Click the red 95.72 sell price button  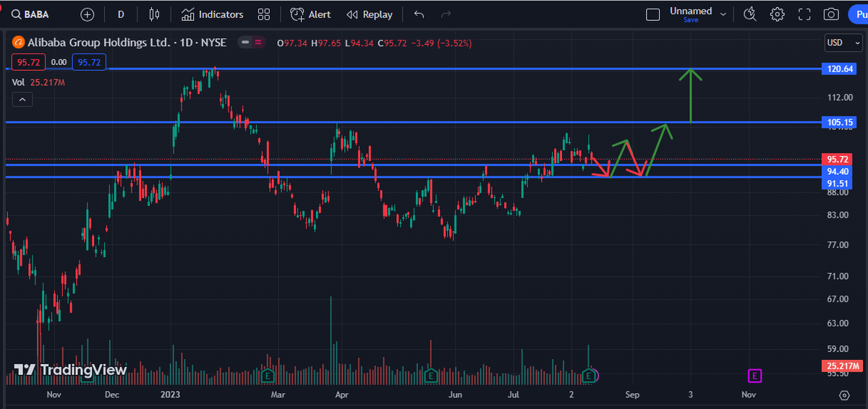(x=27, y=63)
